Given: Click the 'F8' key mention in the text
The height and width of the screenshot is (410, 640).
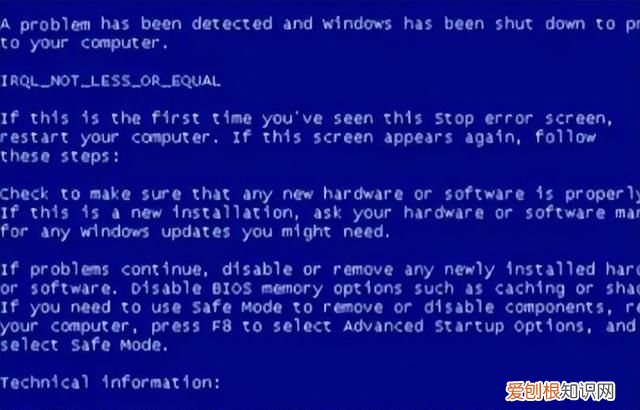Looking at the screenshot, I should [x=222, y=326].
